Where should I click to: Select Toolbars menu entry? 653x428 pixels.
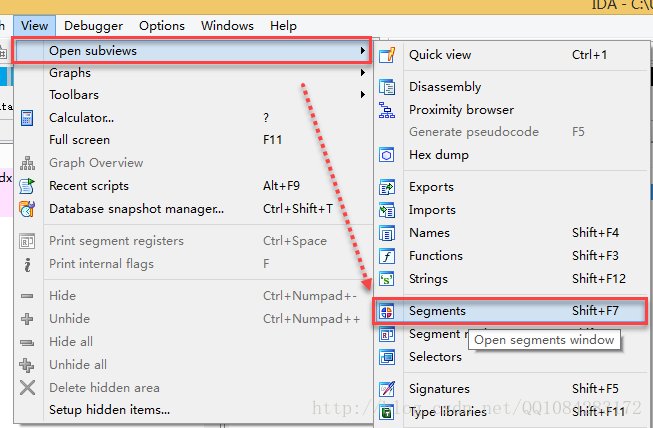(x=192, y=95)
